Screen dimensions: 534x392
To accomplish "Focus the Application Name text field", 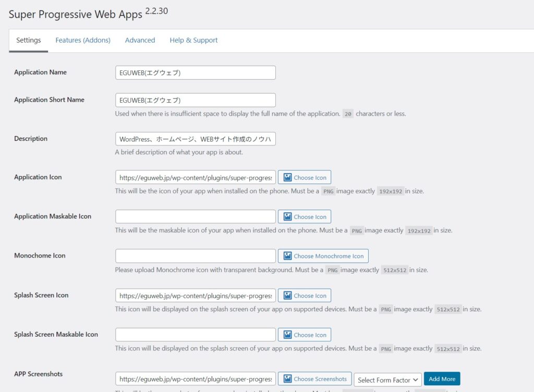I will click(195, 72).
